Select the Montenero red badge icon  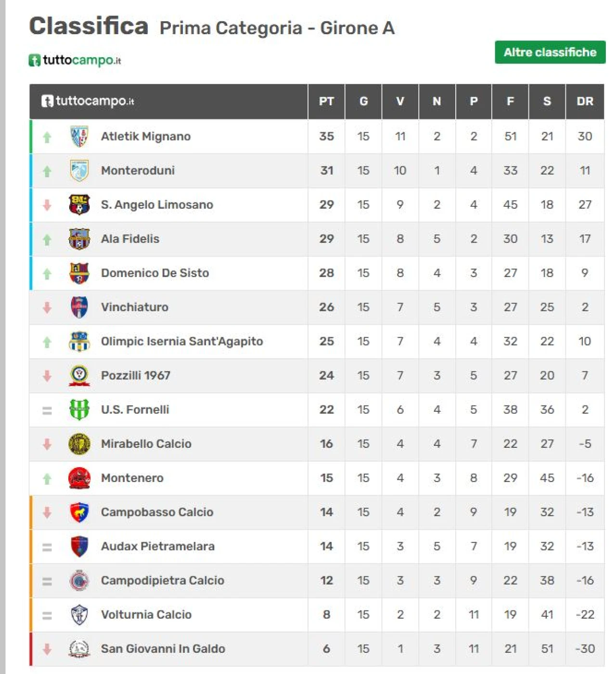click(79, 478)
